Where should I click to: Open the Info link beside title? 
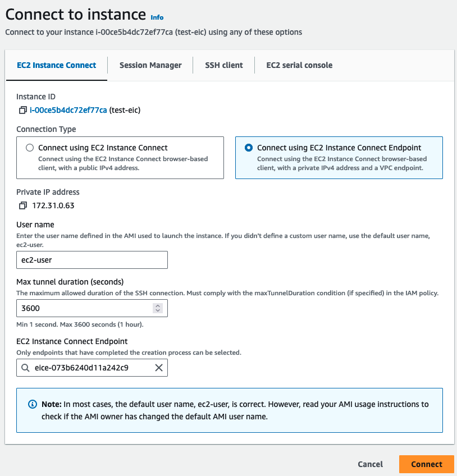point(157,17)
